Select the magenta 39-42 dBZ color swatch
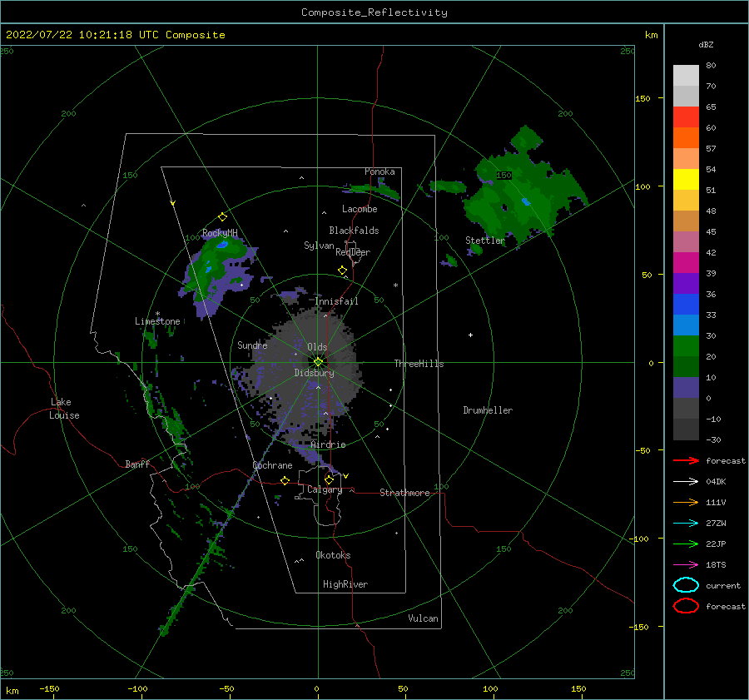The height and width of the screenshot is (700, 749). (686, 263)
